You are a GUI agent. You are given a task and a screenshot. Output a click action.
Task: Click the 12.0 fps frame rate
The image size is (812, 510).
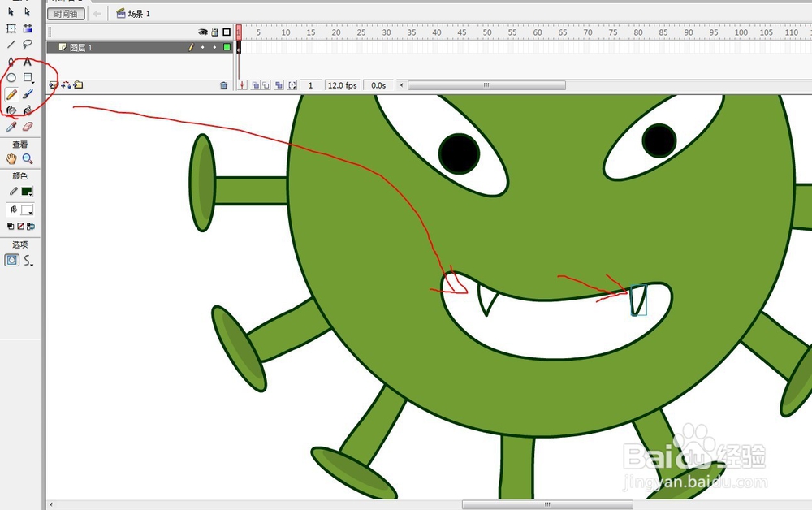tap(343, 85)
